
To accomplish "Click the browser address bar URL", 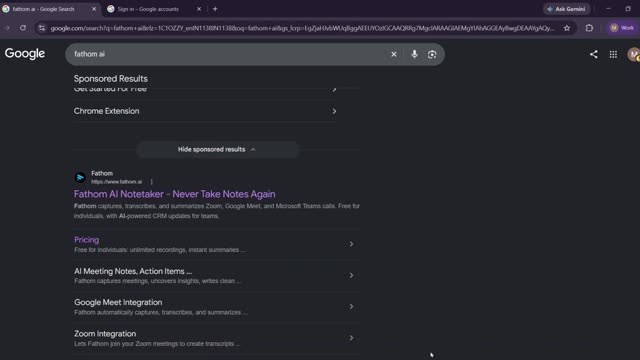I will 302,28.
